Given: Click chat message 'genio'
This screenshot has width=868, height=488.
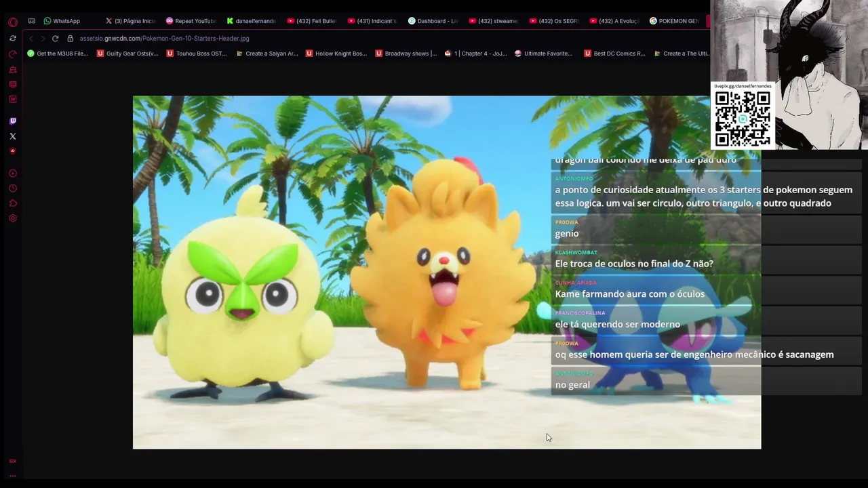Looking at the screenshot, I should click(x=567, y=233).
